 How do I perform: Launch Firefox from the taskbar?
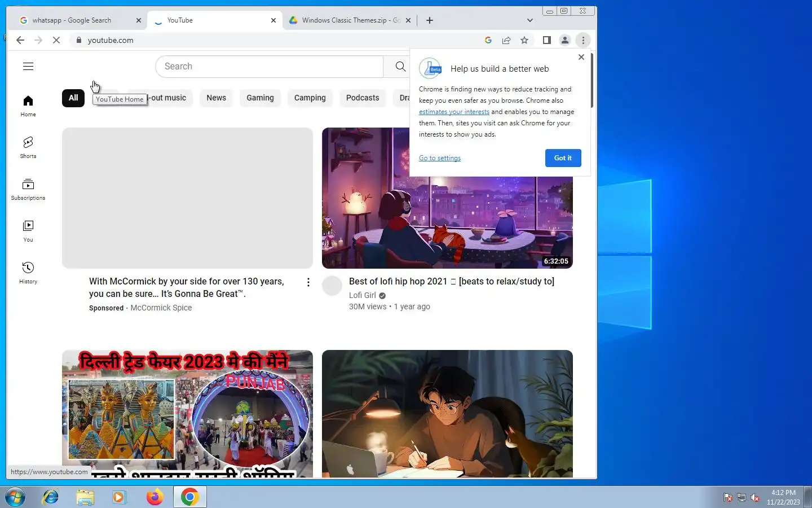(x=155, y=497)
